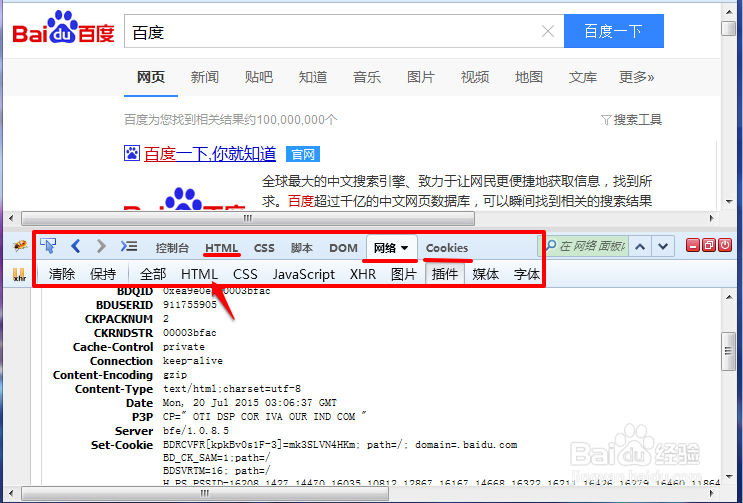Click the Firebug bug icon
Image resolution: width=743 pixels, height=503 pixels.
click(20, 246)
